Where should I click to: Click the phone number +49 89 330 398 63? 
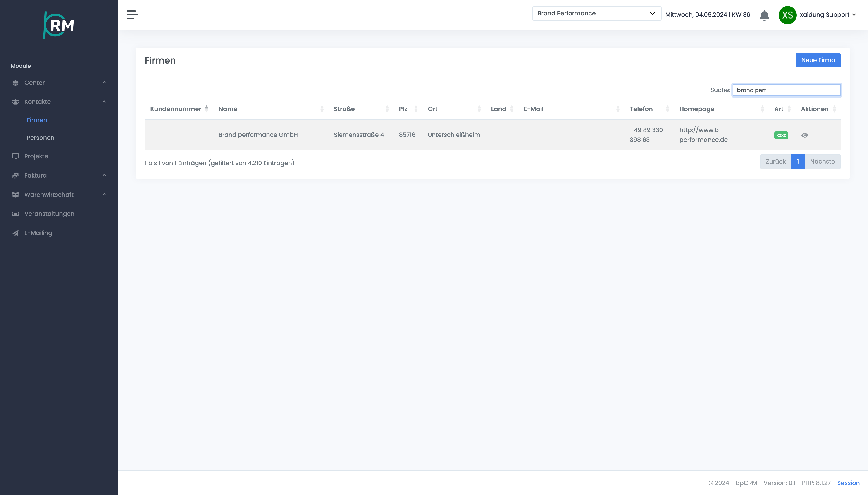coord(646,135)
